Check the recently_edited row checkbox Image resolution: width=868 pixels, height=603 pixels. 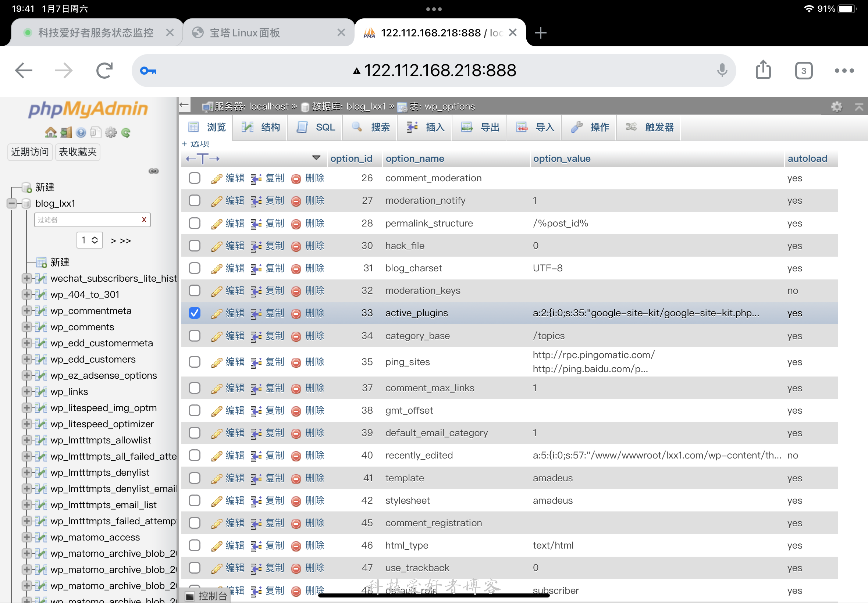pos(195,455)
